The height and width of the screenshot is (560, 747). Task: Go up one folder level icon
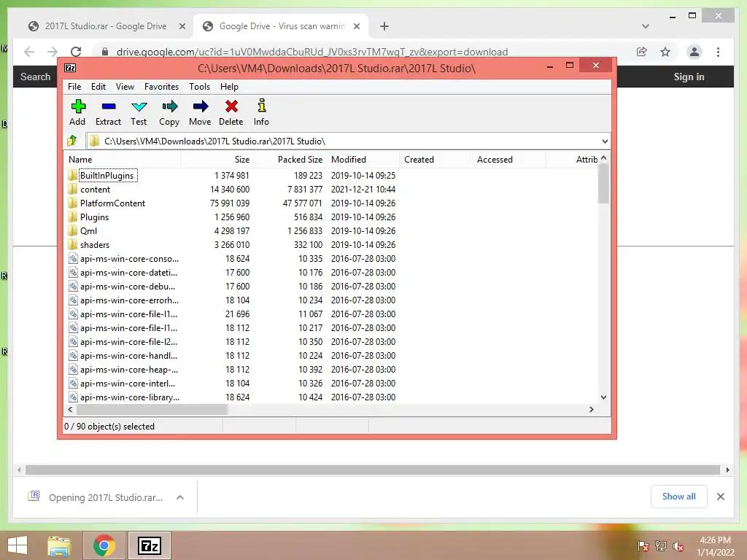[x=72, y=141]
